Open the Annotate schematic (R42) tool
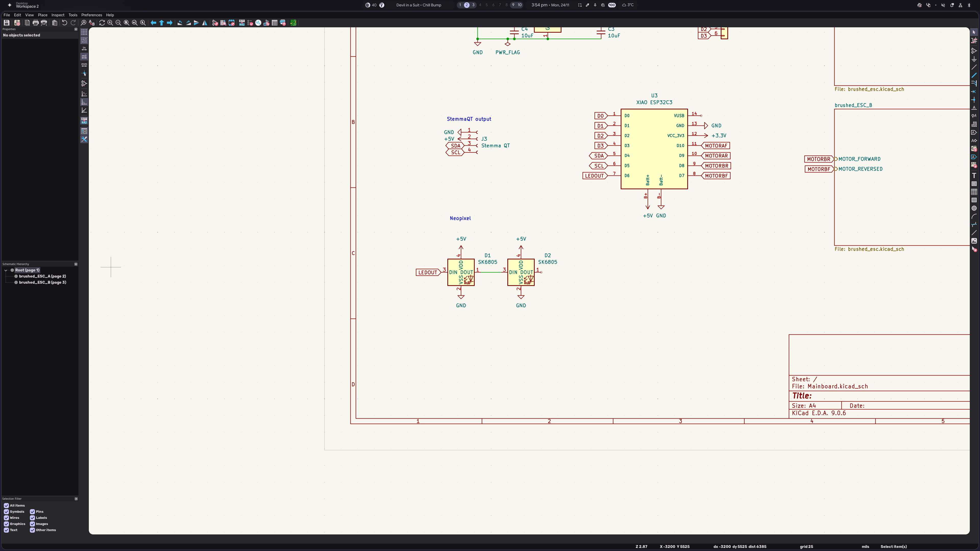 point(242,23)
